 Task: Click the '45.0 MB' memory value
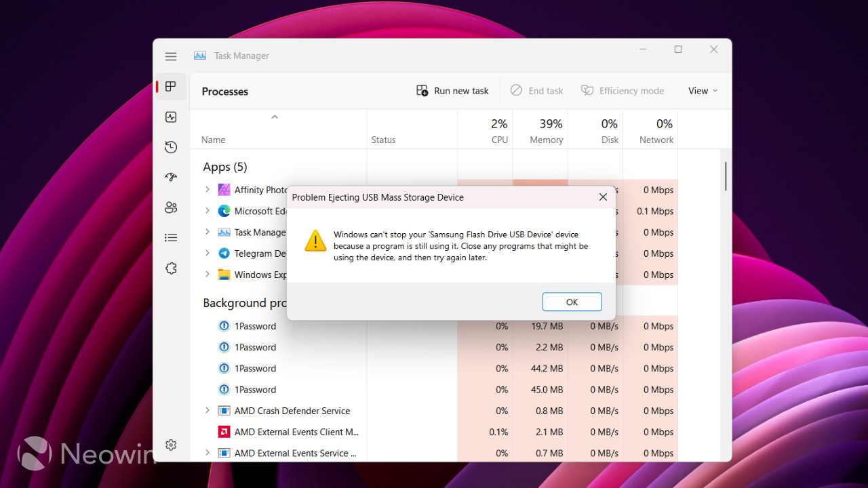(x=547, y=390)
